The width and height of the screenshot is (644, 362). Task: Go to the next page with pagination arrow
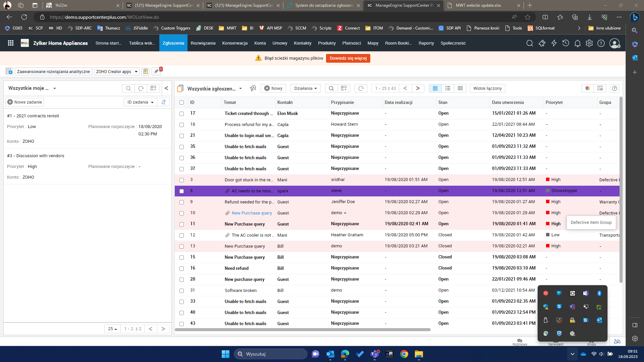pyautogui.click(x=418, y=88)
